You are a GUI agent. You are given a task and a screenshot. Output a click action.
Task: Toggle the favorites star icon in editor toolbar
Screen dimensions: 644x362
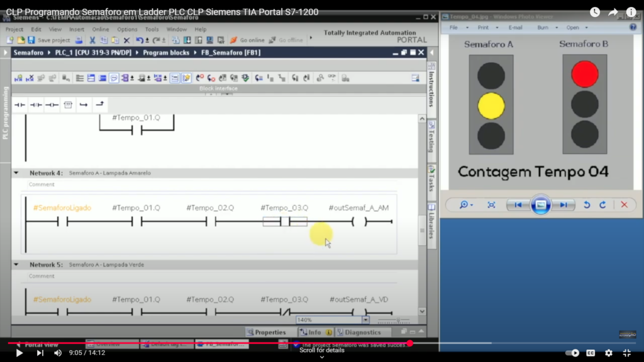pos(186,78)
